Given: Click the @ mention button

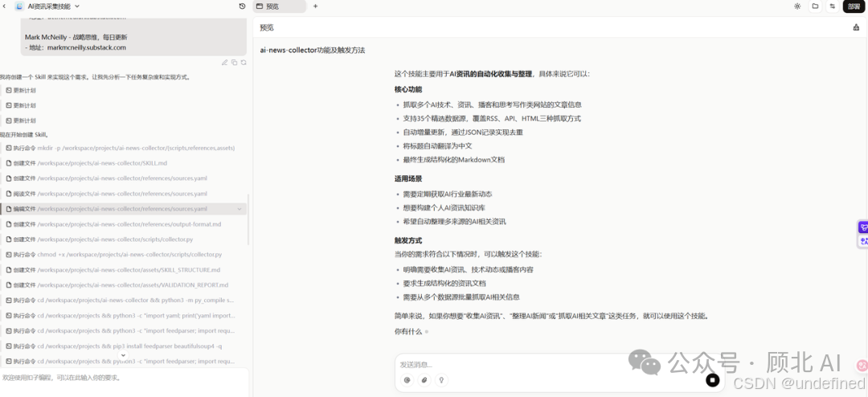Looking at the screenshot, I should click(x=407, y=380).
